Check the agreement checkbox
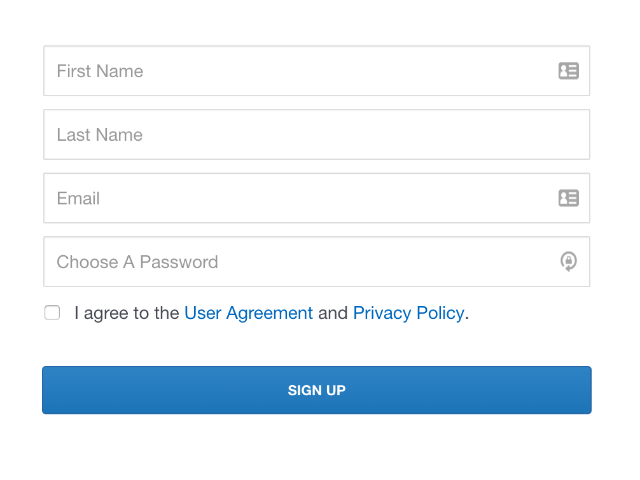Screen dimensions: 640x480 52,313
